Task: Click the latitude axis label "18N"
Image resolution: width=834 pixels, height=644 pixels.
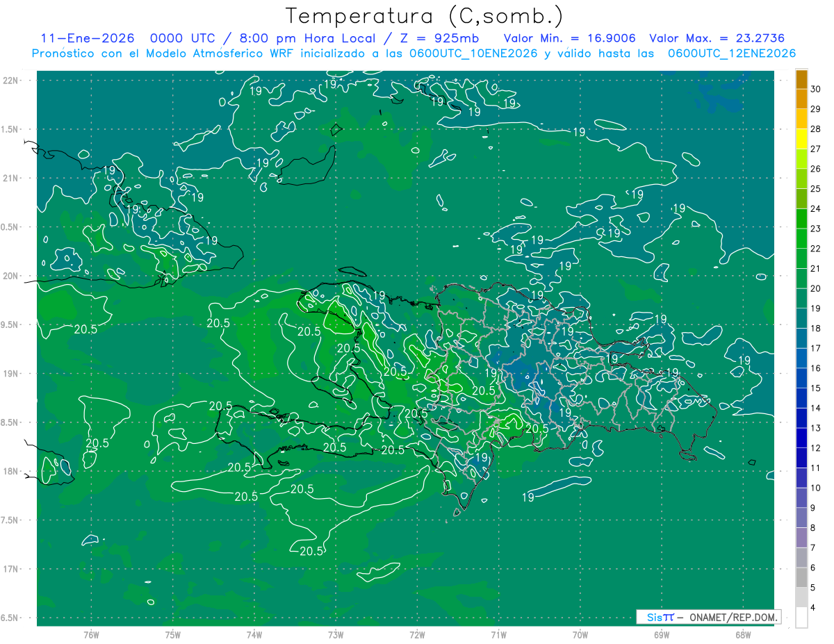Action: click(12, 472)
